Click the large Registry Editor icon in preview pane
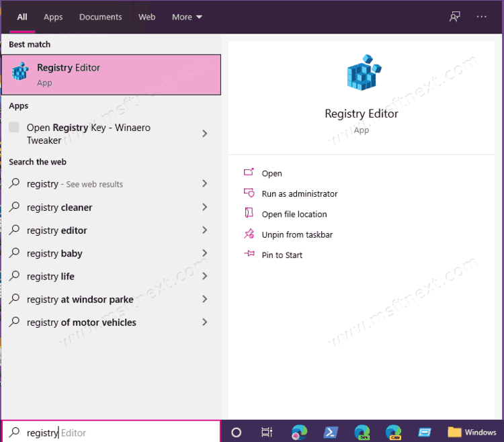The image size is (504, 442). pos(364,73)
